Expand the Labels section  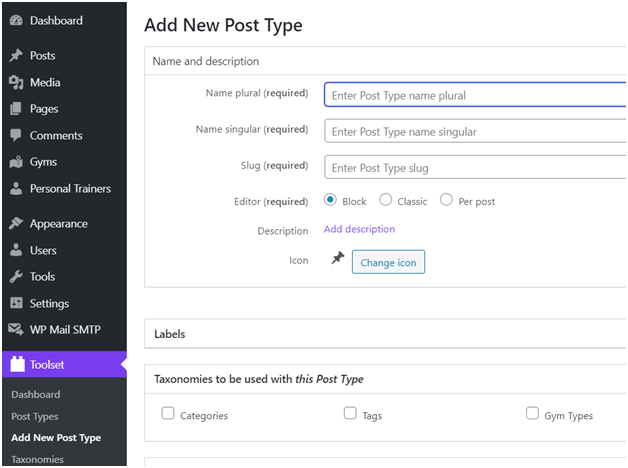[385, 334]
